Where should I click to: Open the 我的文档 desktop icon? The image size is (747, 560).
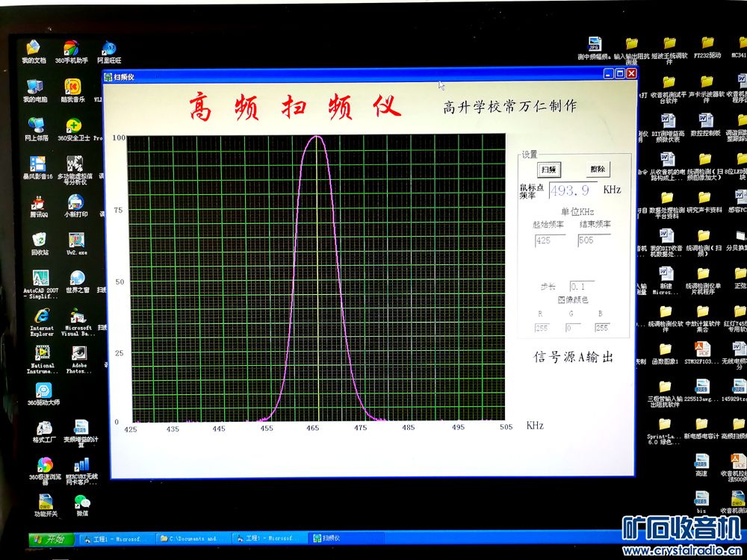[x=34, y=52]
